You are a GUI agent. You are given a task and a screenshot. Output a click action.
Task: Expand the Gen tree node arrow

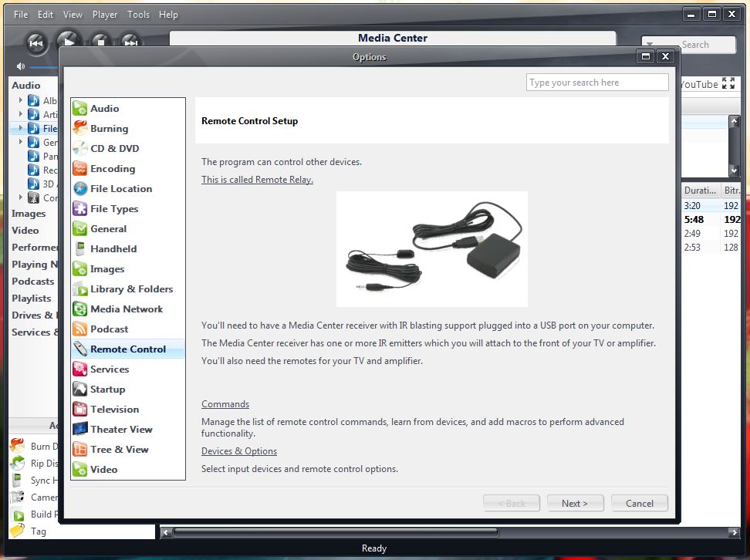(21, 142)
